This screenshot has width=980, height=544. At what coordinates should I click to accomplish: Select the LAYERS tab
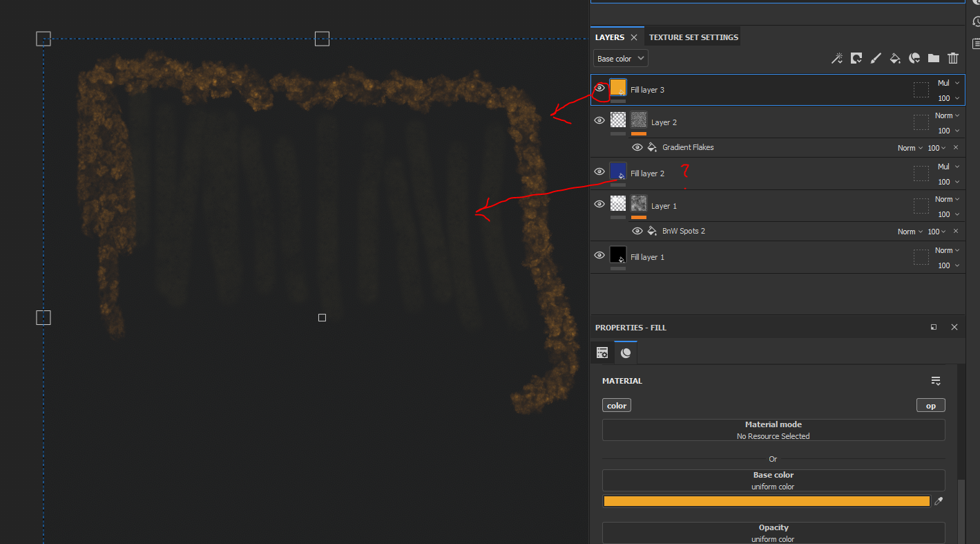click(x=611, y=37)
